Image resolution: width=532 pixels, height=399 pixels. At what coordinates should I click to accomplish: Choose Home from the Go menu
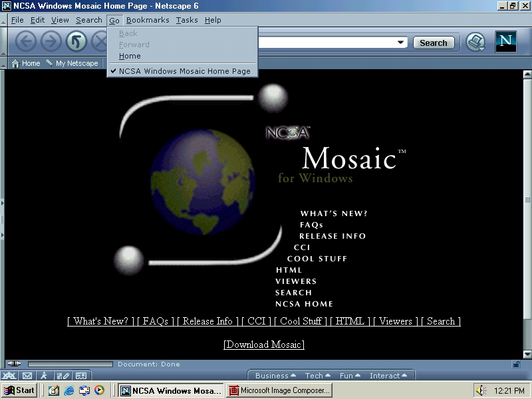coord(130,56)
